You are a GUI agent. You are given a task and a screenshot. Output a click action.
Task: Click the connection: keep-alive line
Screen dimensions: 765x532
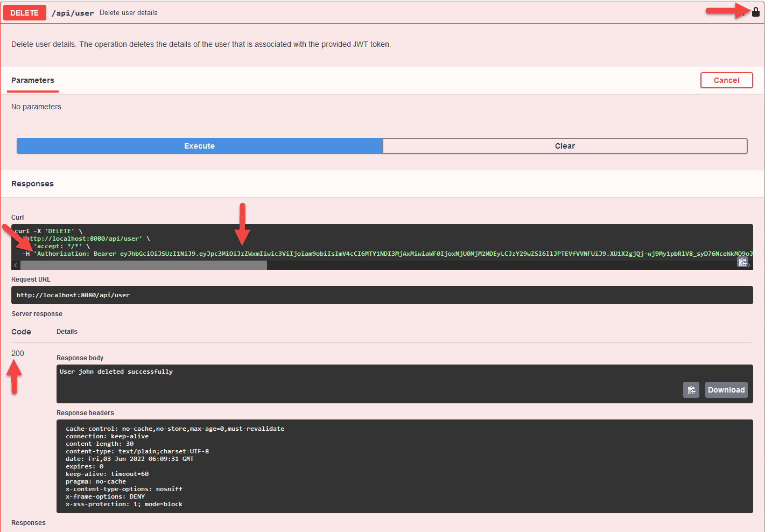(107, 436)
